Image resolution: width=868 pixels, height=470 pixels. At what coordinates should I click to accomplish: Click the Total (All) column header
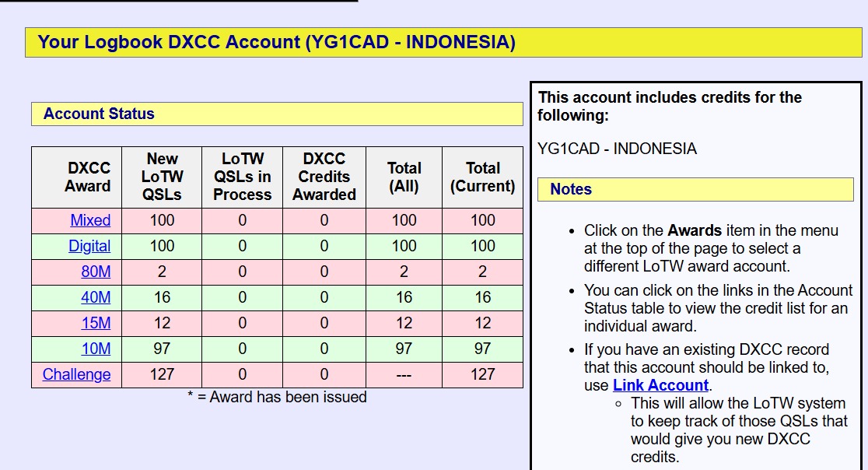click(x=404, y=177)
